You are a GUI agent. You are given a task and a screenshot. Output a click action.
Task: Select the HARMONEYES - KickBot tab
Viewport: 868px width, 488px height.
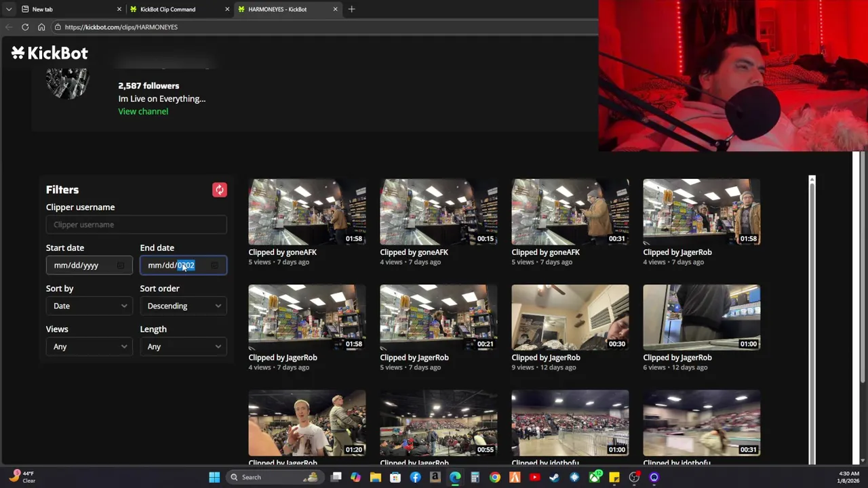tap(288, 9)
